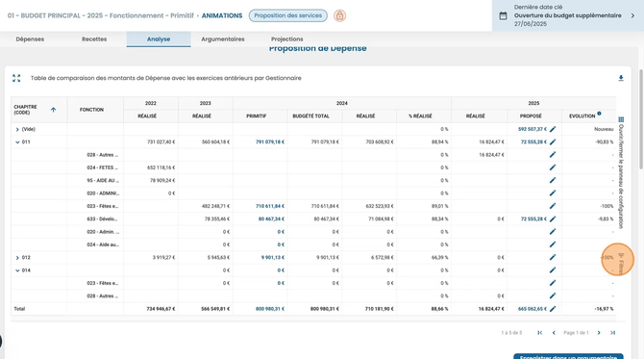The width and height of the screenshot is (644, 359).
Task: Edit proposed amount for 020 - Admin. row
Action: [553, 232]
